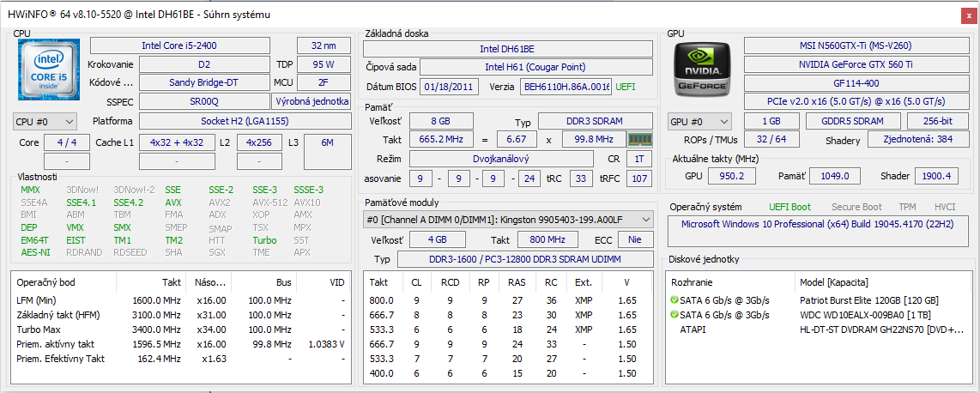Click the Výrobná jednotka button
980x393 pixels.
click(312, 102)
